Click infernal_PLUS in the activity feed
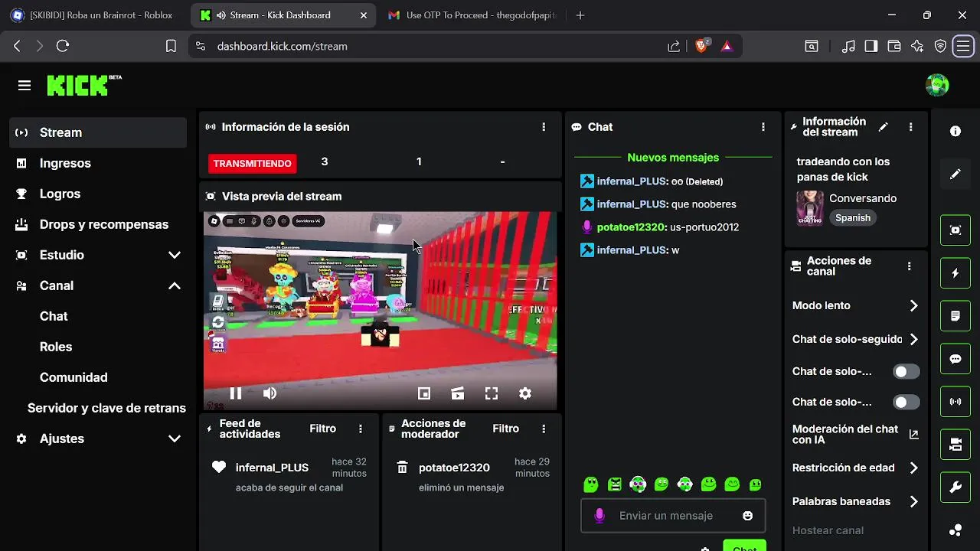This screenshot has height=551, width=980. point(272,468)
